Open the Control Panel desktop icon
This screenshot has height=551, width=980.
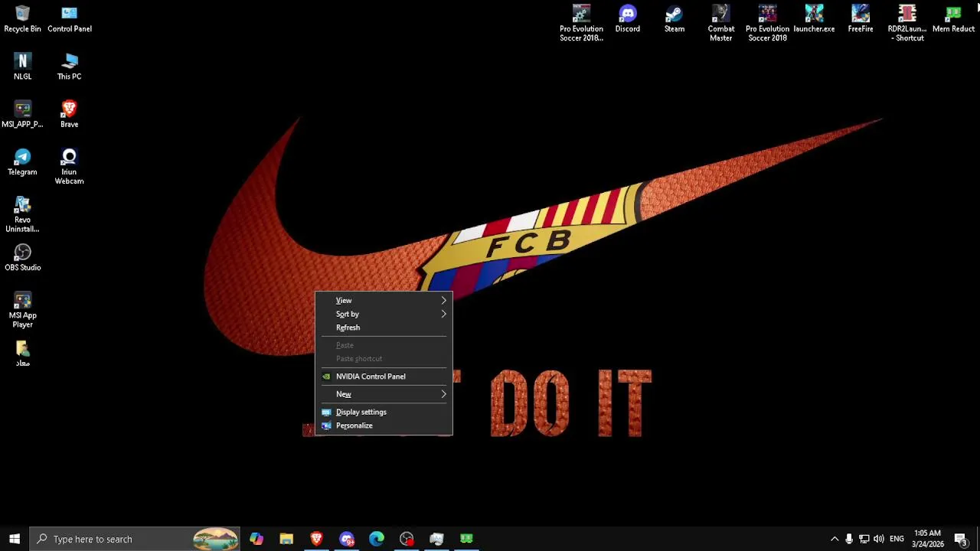tap(69, 20)
